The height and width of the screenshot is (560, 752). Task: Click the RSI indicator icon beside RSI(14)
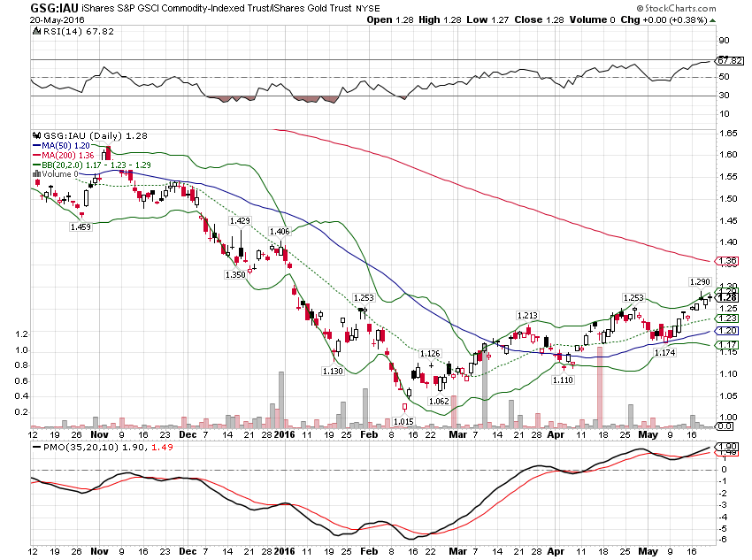click(37, 32)
